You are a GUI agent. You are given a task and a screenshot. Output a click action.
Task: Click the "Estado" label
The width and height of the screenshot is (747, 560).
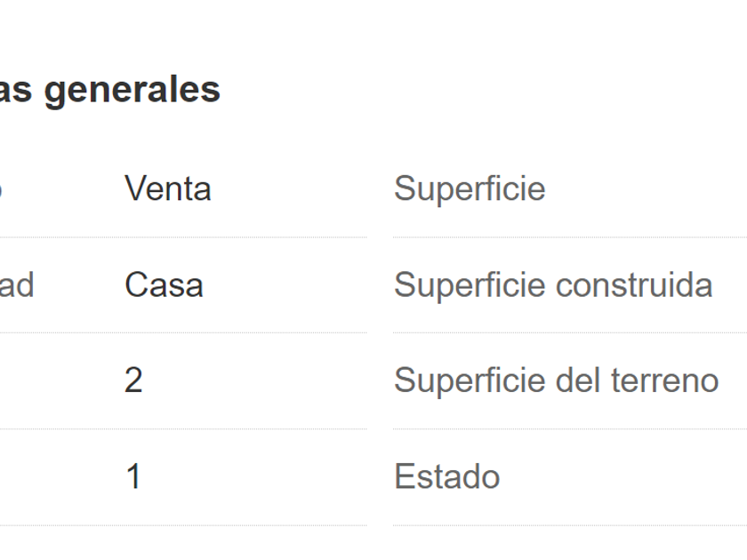pyautogui.click(x=446, y=477)
